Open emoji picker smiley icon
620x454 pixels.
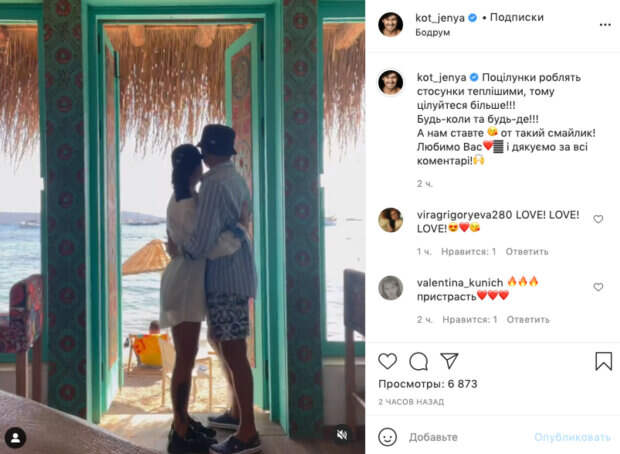tap(388, 437)
